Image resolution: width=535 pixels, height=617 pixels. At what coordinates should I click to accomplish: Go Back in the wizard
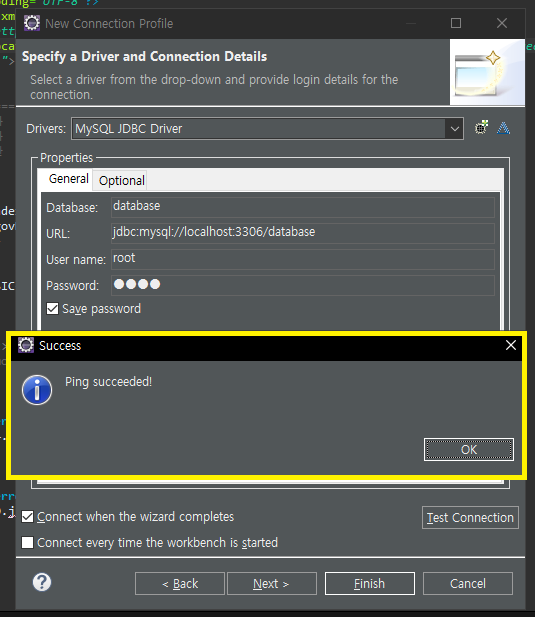point(180,584)
